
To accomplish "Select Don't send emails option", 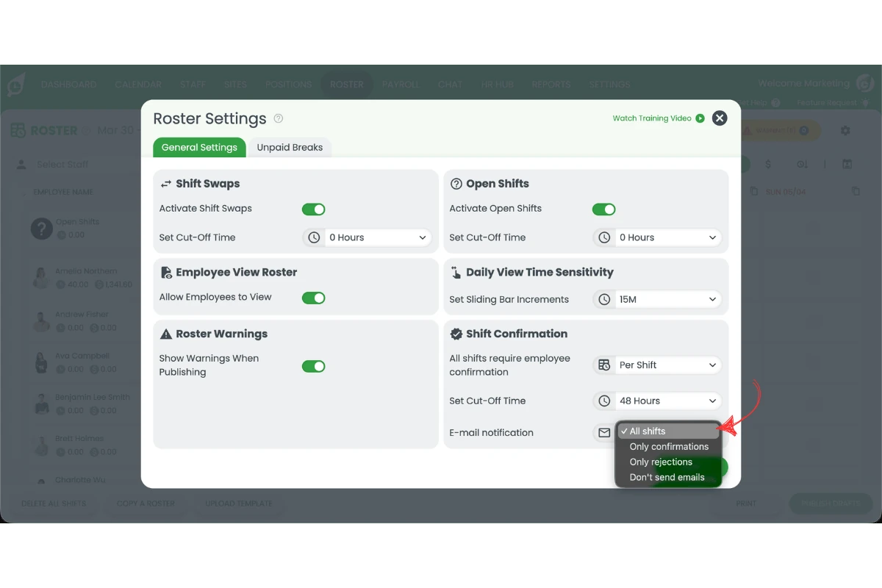I will click(667, 478).
